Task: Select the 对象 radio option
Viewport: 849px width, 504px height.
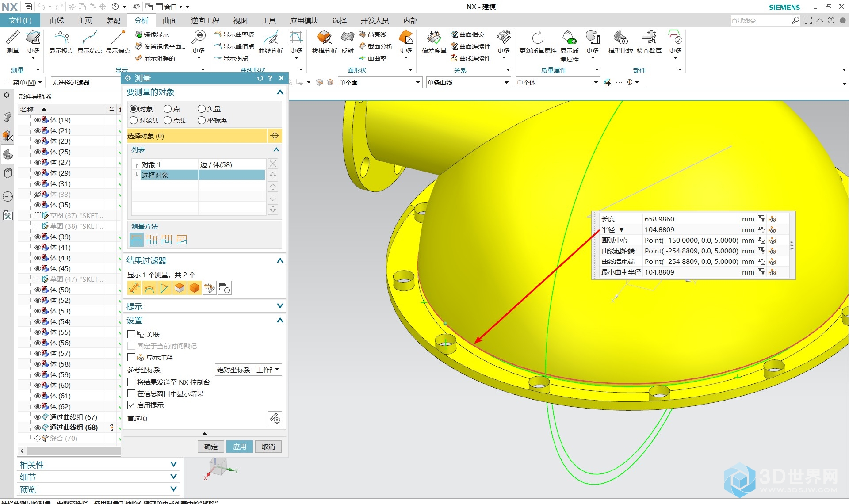Action: (x=134, y=109)
